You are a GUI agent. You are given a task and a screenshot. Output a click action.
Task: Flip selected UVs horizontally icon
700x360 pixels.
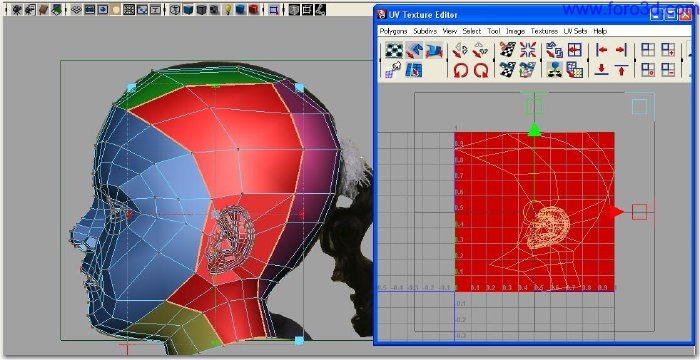point(460,50)
